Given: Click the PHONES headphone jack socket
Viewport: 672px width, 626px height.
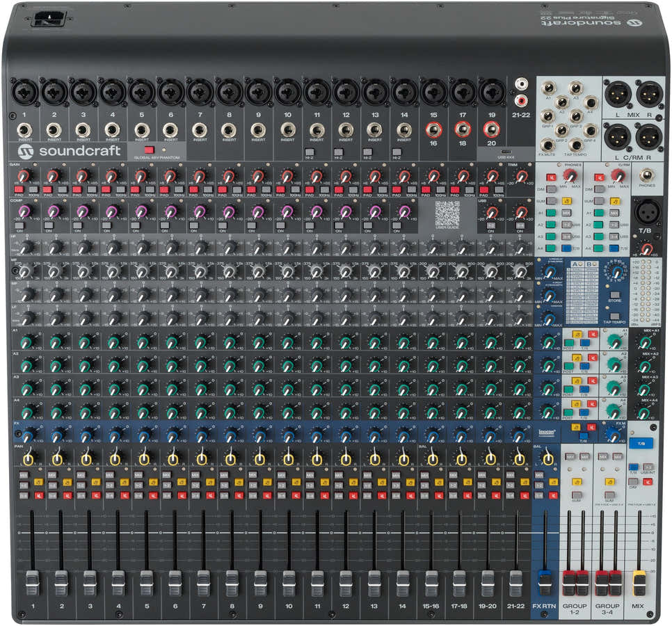Looking at the screenshot, I should (x=647, y=175).
